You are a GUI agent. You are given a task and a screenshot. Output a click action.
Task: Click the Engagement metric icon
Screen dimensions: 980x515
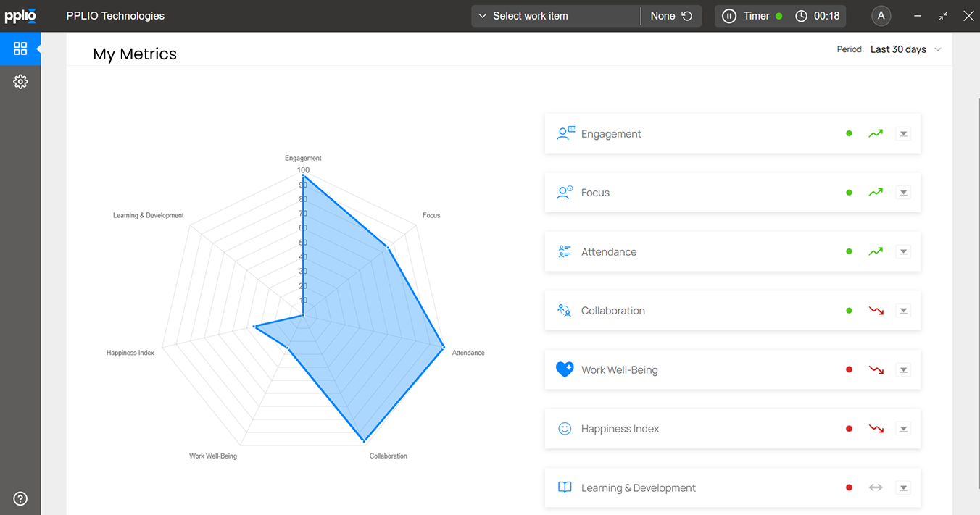coord(565,133)
